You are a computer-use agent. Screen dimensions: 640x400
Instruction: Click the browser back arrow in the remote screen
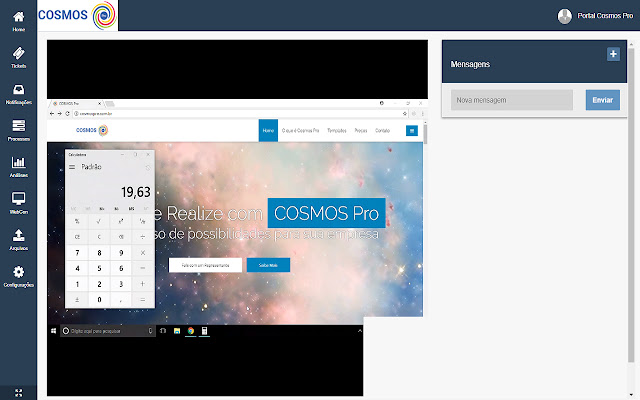(52, 113)
